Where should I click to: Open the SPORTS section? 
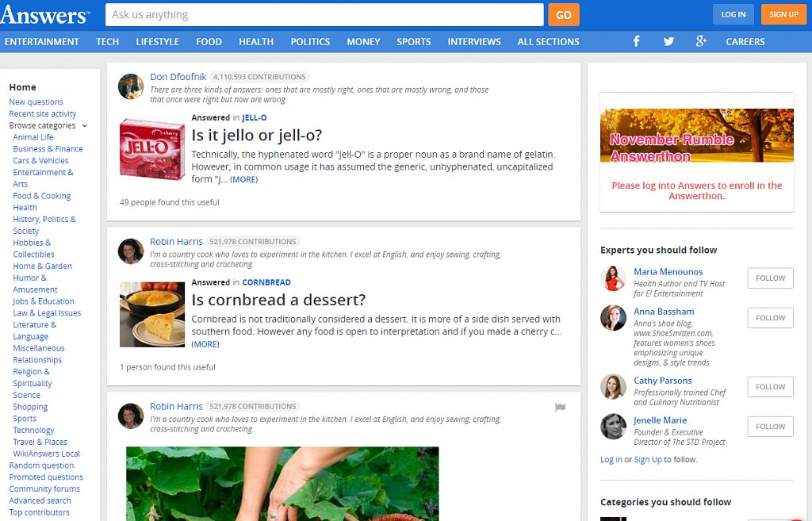[x=414, y=42]
